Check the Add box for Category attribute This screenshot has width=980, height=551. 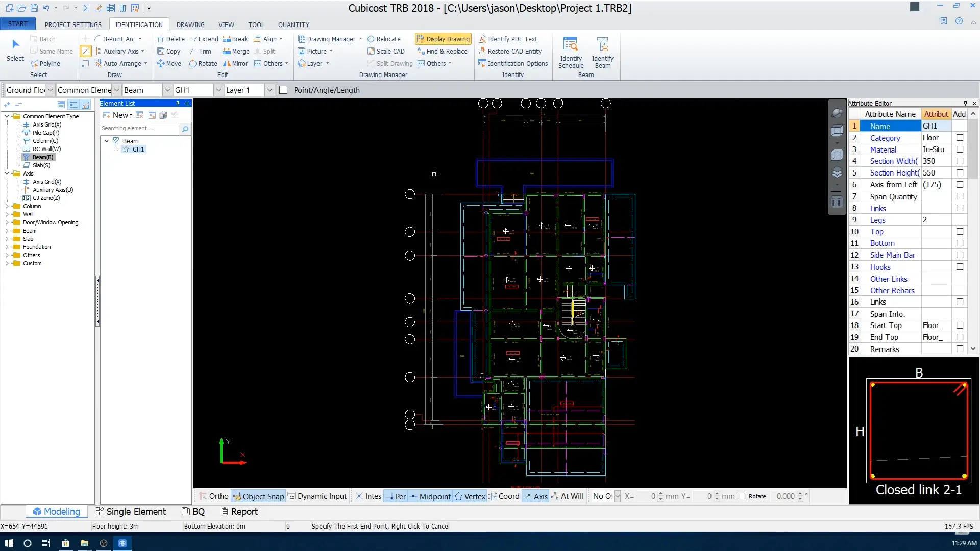pos(960,138)
